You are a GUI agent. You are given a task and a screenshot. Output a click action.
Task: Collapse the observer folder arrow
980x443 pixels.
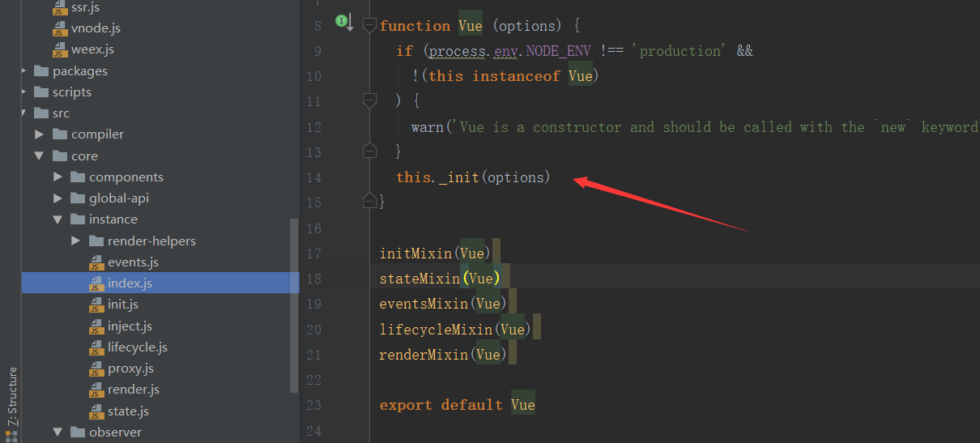pyautogui.click(x=58, y=432)
